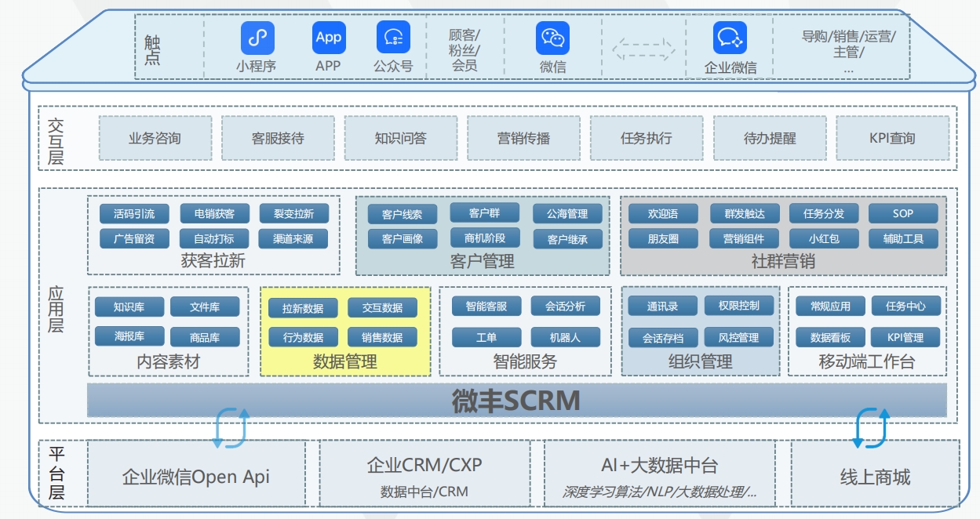Choose the 风控管理 module

(x=738, y=337)
